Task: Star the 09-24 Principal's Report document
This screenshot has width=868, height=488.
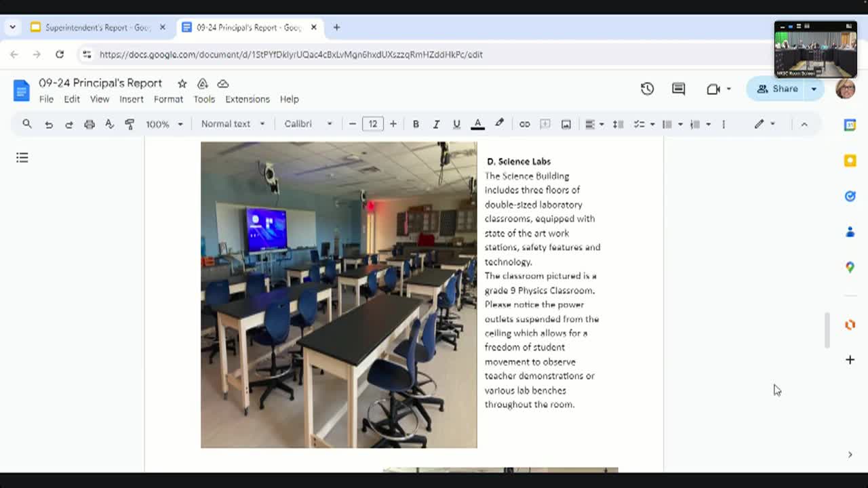Action: coord(182,83)
